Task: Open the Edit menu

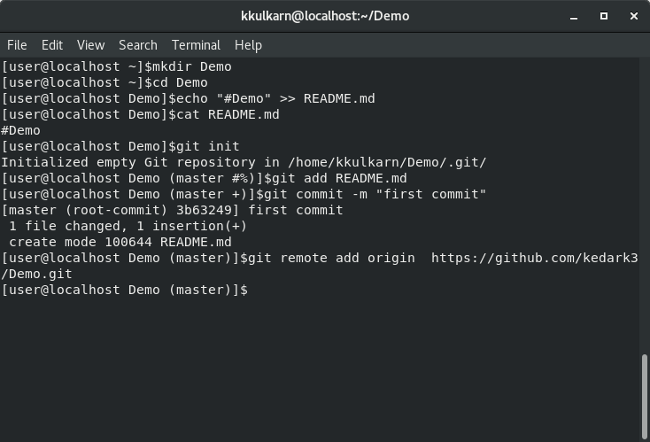Action: (52, 45)
